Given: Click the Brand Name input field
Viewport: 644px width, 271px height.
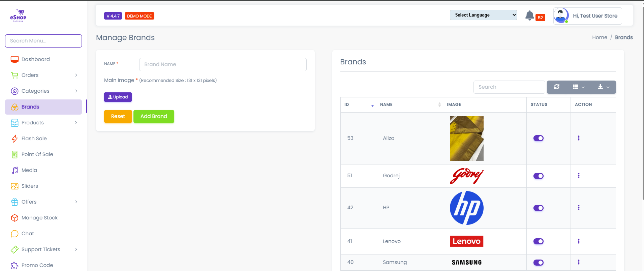Looking at the screenshot, I should click(223, 64).
